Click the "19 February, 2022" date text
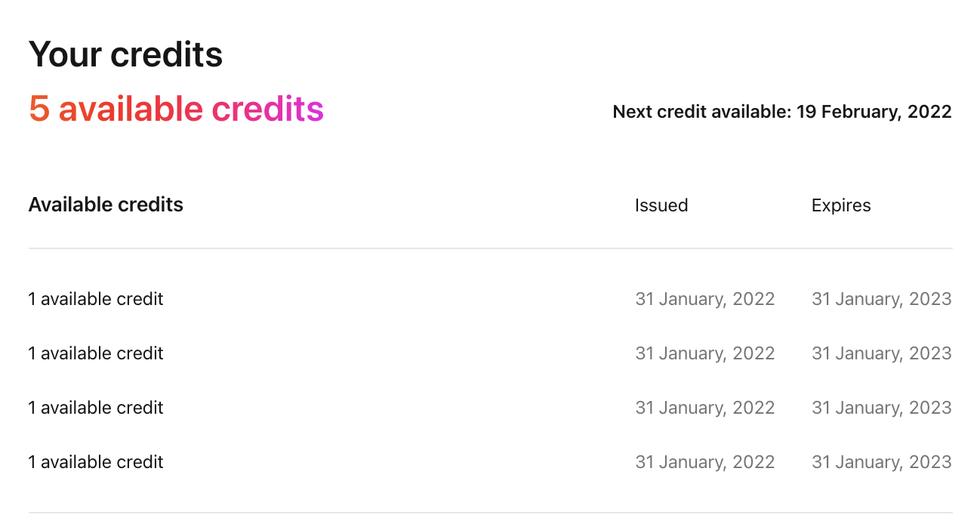Screen dimensions: 980x530 point(874,112)
